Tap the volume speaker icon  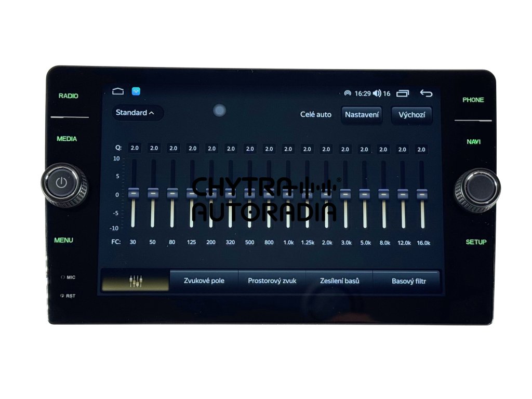pyautogui.click(x=377, y=93)
